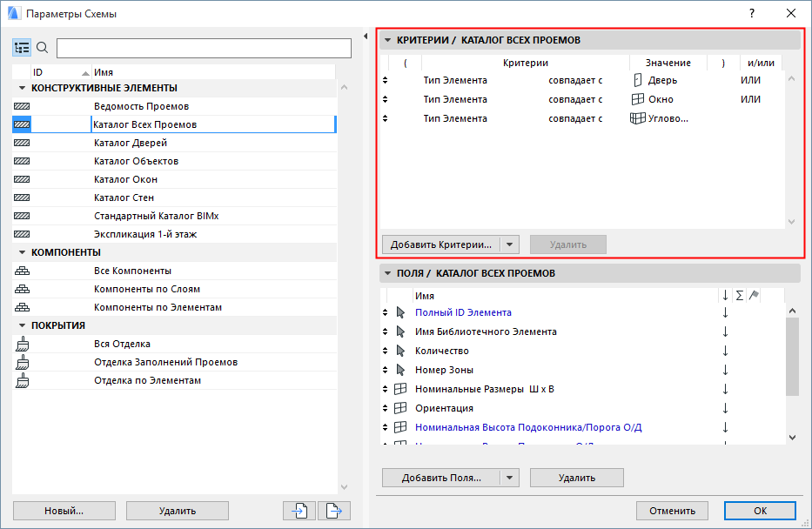
Task: Click the arrow icon beside Количество field
Action: [x=400, y=351]
